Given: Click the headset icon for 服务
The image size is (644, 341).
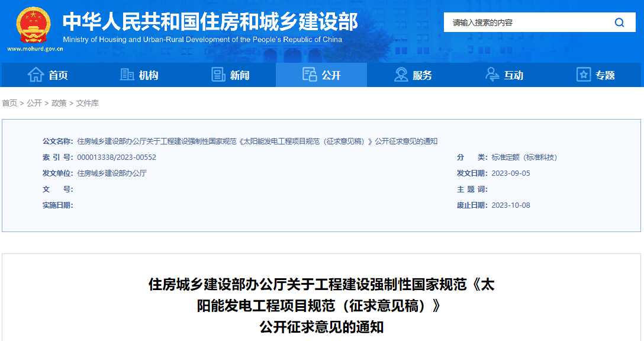Looking at the screenshot, I should (x=401, y=75).
